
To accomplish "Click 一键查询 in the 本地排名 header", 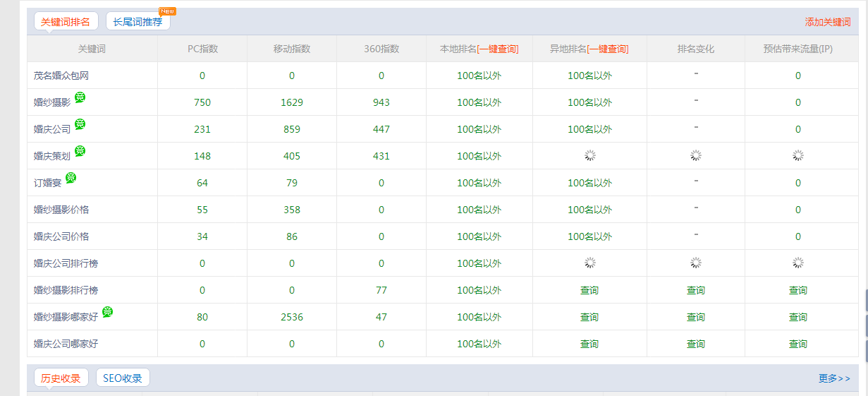I will click(497, 49).
